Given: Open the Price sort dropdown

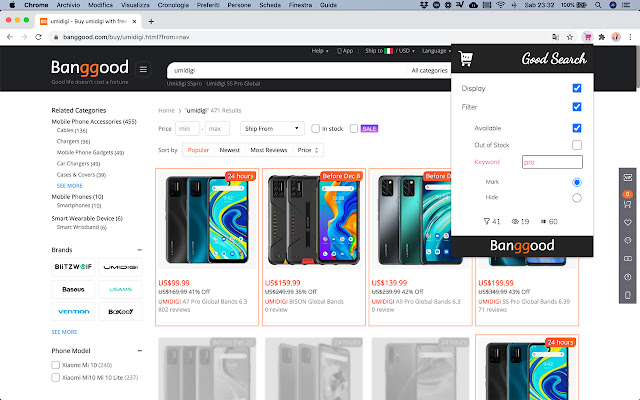Looking at the screenshot, I should coord(308,150).
